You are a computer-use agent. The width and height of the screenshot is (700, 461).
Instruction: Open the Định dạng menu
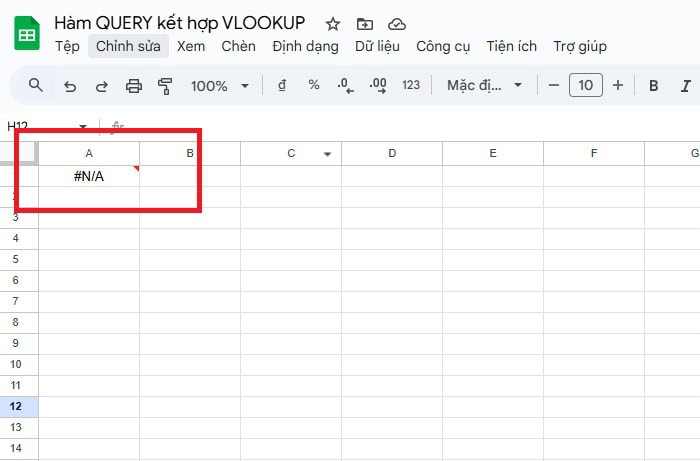(305, 46)
